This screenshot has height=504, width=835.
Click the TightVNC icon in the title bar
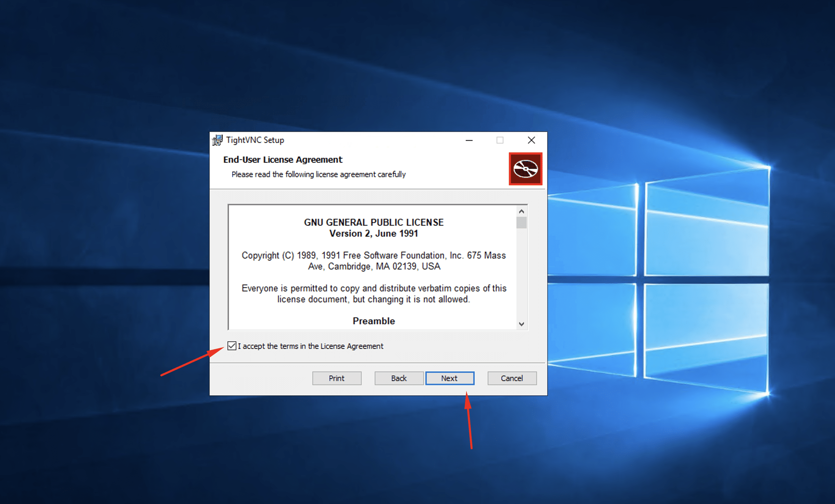click(x=217, y=140)
